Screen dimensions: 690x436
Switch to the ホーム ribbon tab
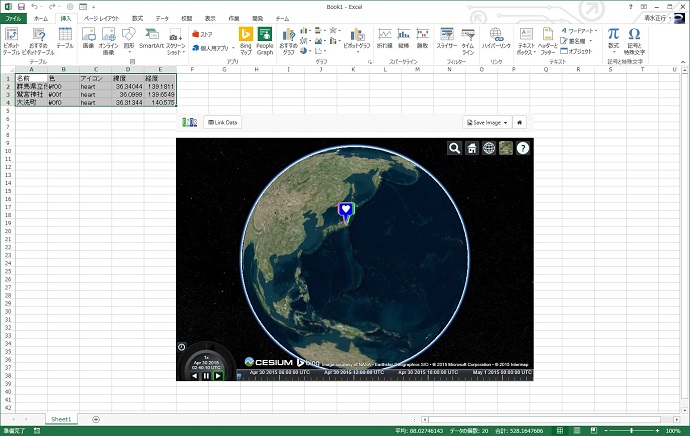(41, 18)
